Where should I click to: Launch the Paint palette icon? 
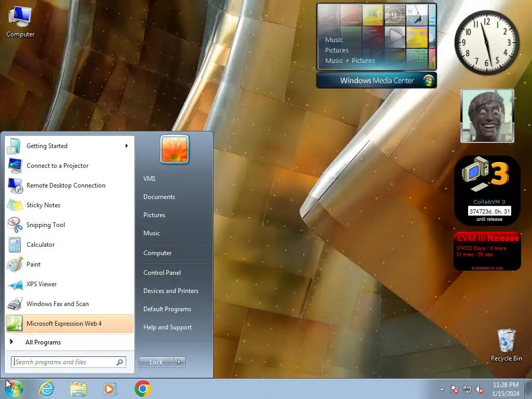point(15,264)
